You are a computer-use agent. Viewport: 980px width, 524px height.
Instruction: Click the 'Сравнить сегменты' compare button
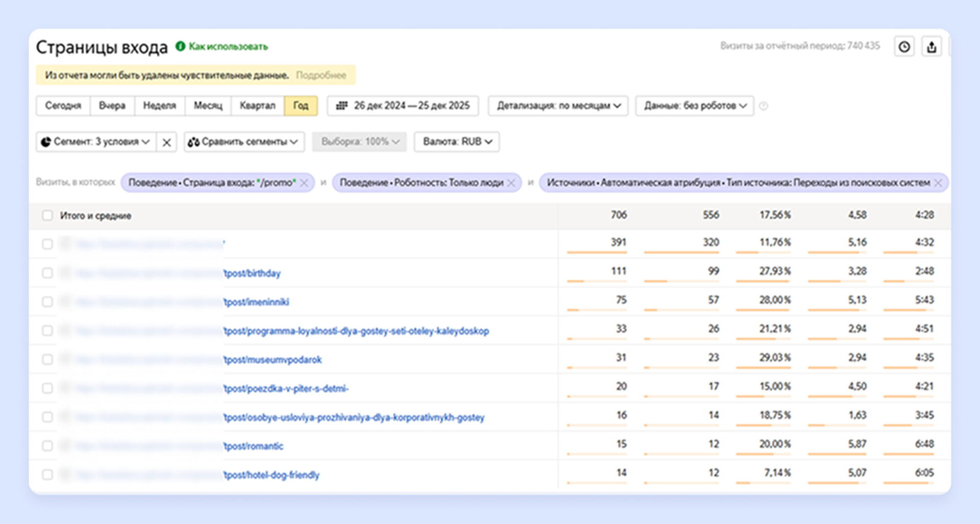point(244,142)
